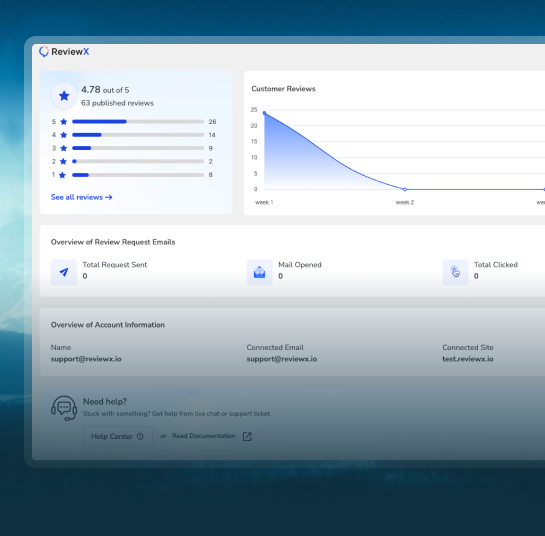545x536 pixels.
Task: Click the star icon in the 2-star row
Action: (x=63, y=161)
